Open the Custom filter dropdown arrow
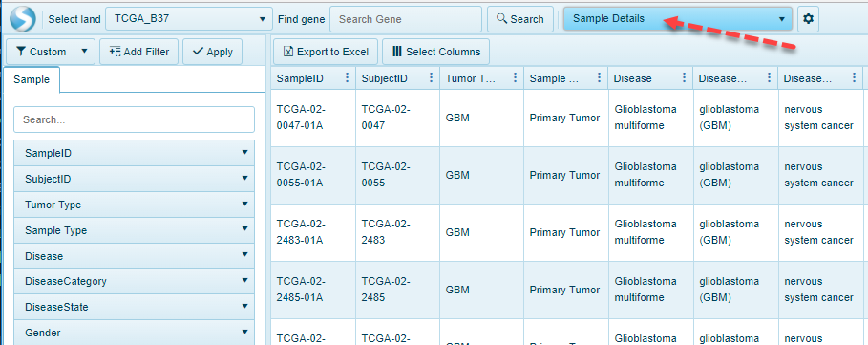This screenshot has width=868, height=345. pyautogui.click(x=84, y=51)
